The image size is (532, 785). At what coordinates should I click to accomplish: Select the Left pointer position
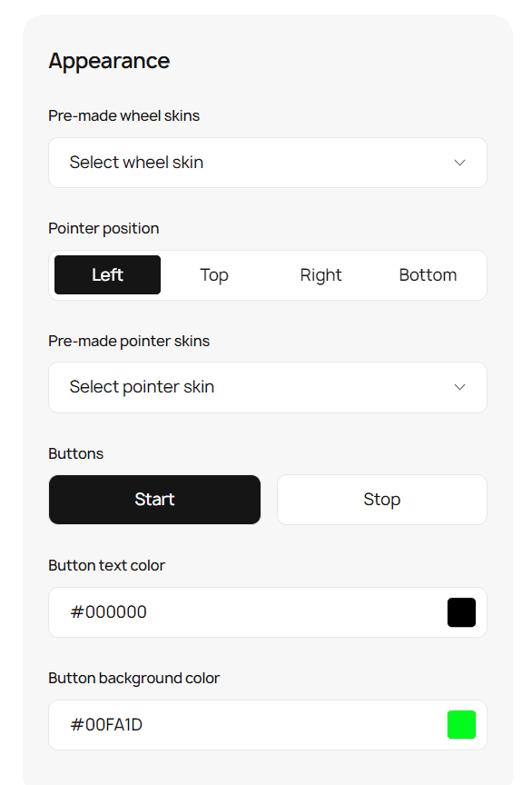click(x=107, y=274)
